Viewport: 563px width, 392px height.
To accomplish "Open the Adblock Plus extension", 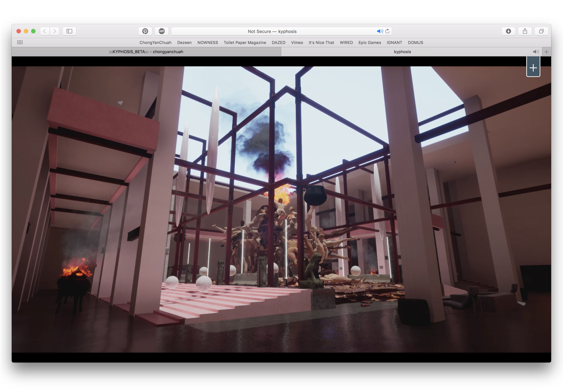I will click(x=162, y=31).
